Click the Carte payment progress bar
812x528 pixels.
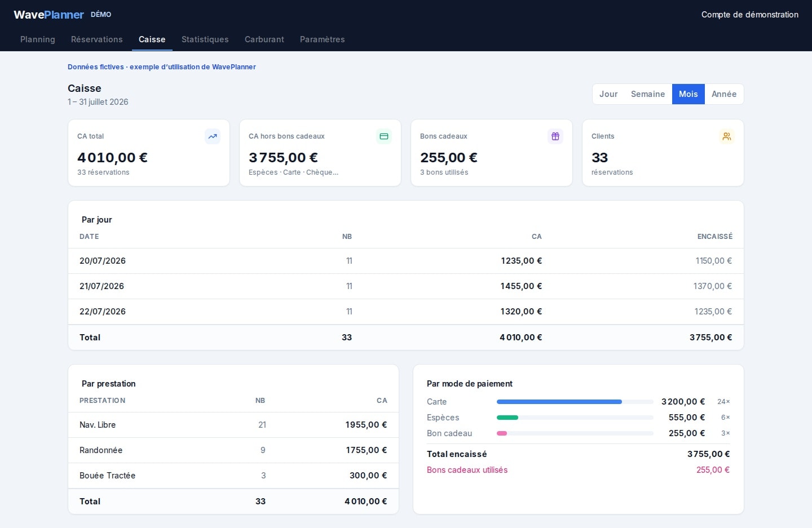click(x=575, y=402)
